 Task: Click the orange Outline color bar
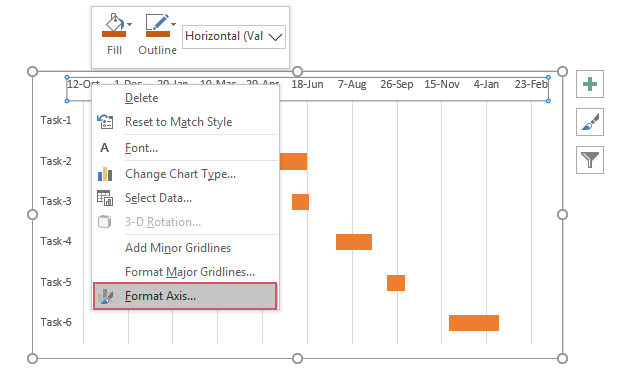(158, 34)
